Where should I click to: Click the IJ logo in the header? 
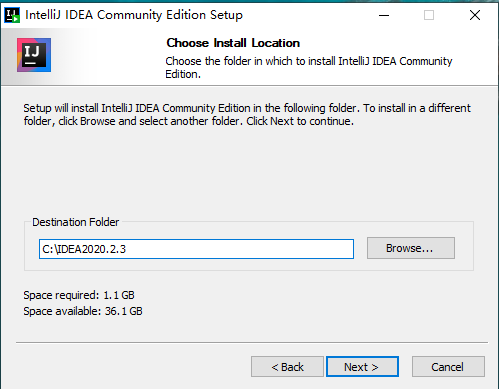point(34,55)
